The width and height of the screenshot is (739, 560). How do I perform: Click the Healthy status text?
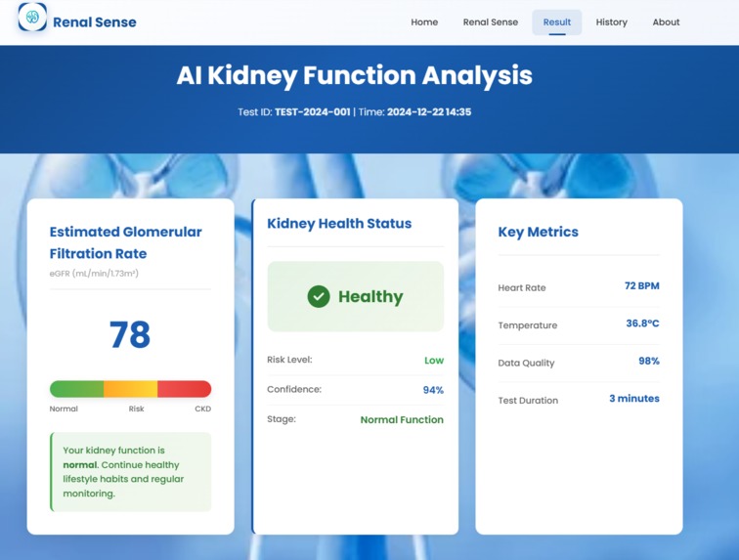pyautogui.click(x=370, y=296)
